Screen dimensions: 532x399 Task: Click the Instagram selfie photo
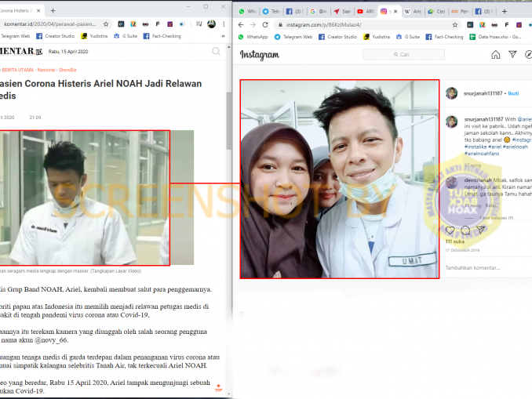pos(340,180)
